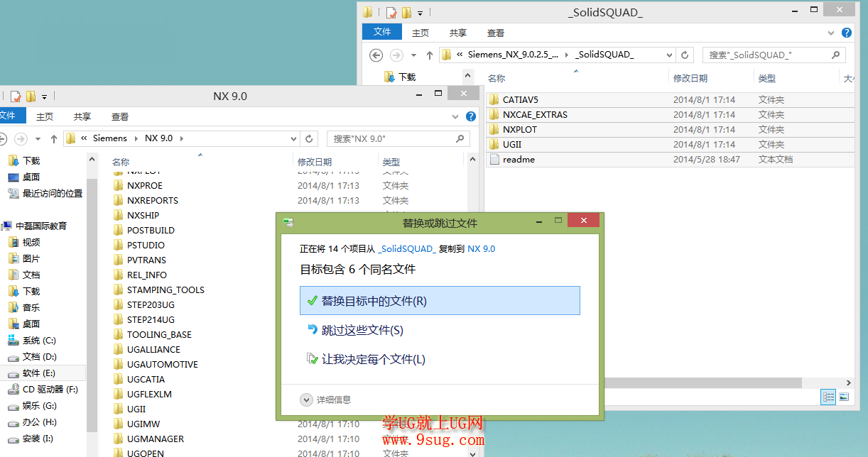The height and width of the screenshot is (457, 868).
Task: Switch to details view in _SolidSQUAD_ window
Action: [x=828, y=397]
